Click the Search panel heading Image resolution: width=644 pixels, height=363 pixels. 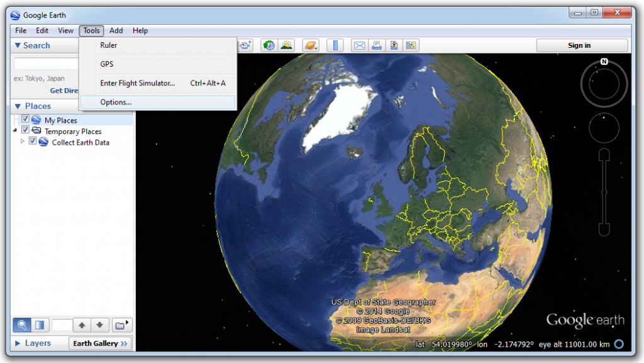pyautogui.click(x=36, y=45)
